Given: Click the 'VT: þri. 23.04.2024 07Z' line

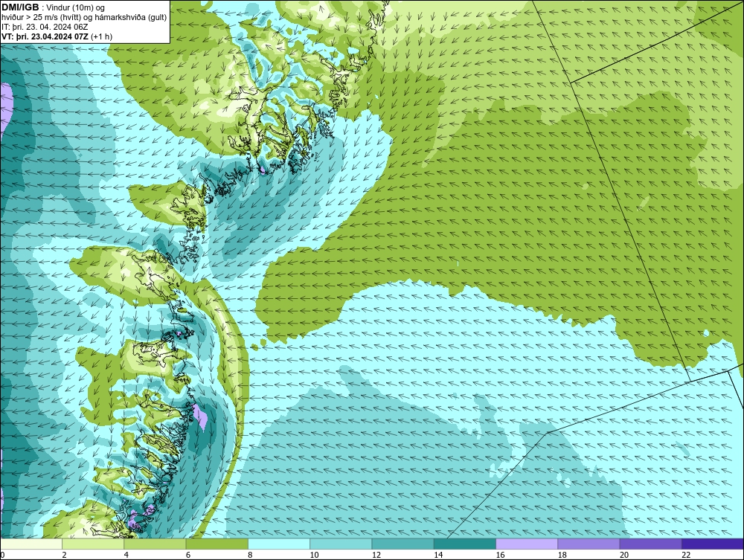Looking at the screenshot, I should point(57,36).
